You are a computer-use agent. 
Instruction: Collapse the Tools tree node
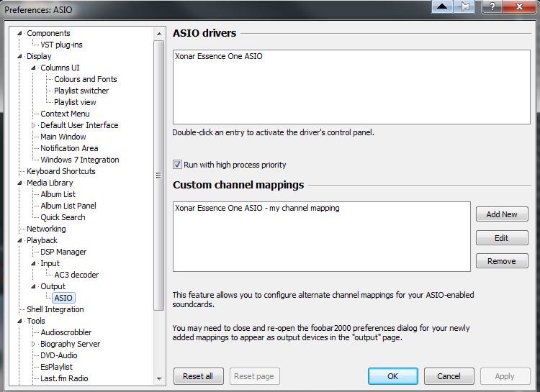coord(19,321)
